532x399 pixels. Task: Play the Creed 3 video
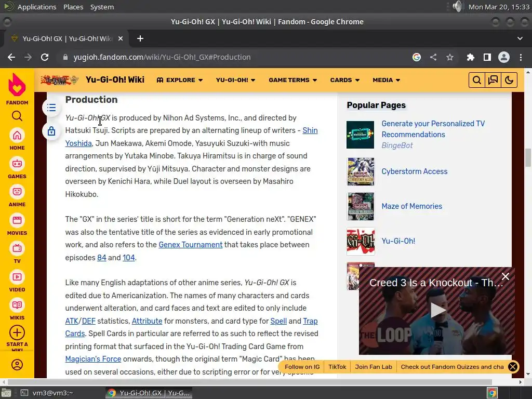pyautogui.click(x=437, y=310)
